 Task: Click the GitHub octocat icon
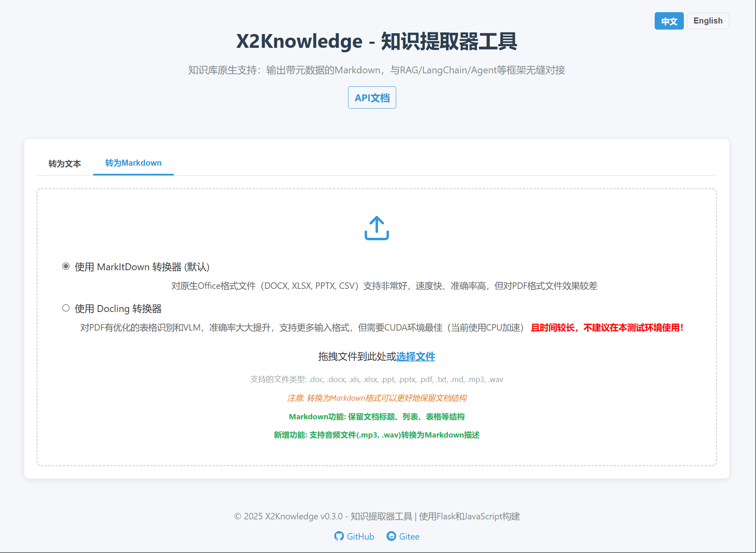pyautogui.click(x=339, y=536)
